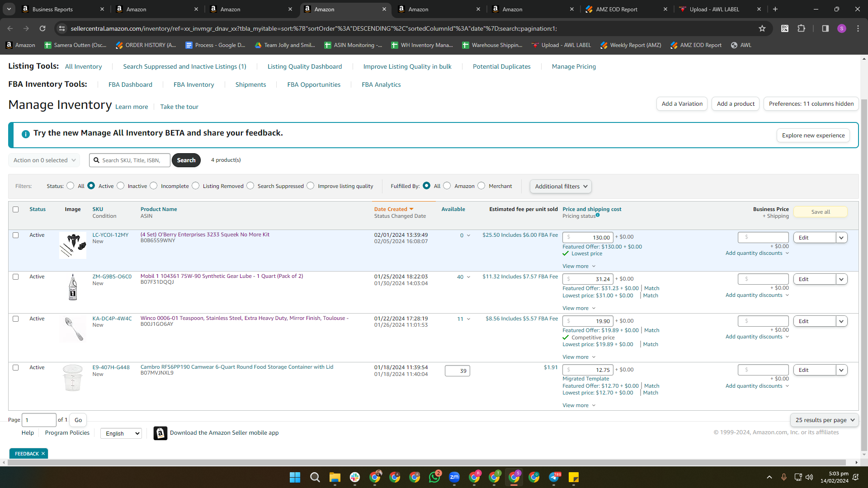Image resolution: width=868 pixels, height=488 pixels.
Task: Expand available quantity chevron for Mobil 1 row
Action: tap(468, 277)
